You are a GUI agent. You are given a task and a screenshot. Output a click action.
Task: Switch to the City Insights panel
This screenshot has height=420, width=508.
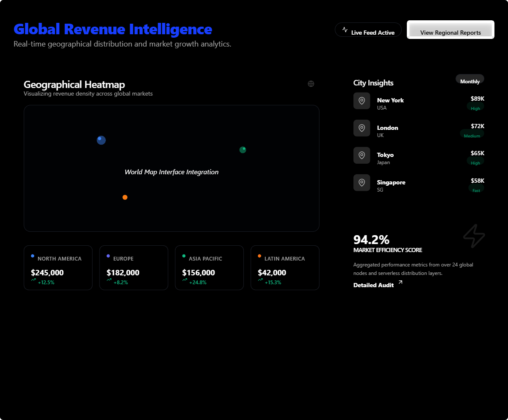click(373, 82)
